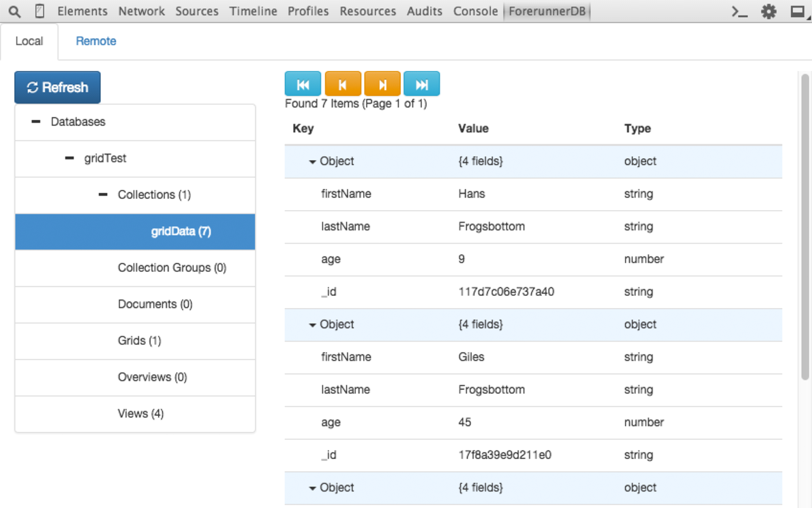Viewport: 812px width, 508px height.
Task: Select the Views (4) tree item
Action: pyautogui.click(x=135, y=414)
